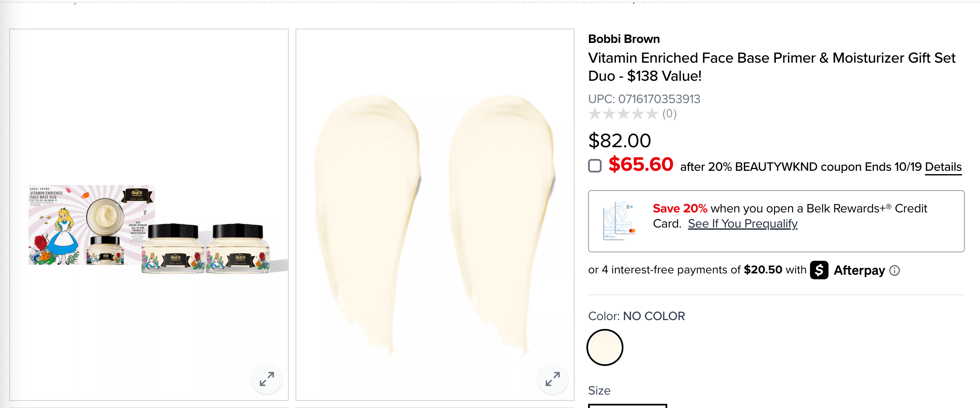Viewport: 980px width, 408px height.
Task: Click the $82.00 regular price
Action: point(620,140)
